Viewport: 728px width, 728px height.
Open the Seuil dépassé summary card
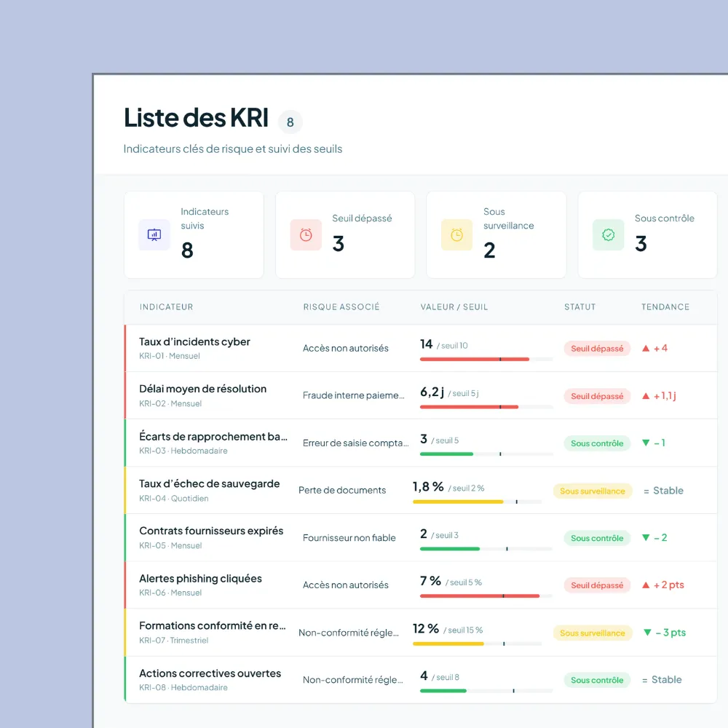click(x=345, y=235)
